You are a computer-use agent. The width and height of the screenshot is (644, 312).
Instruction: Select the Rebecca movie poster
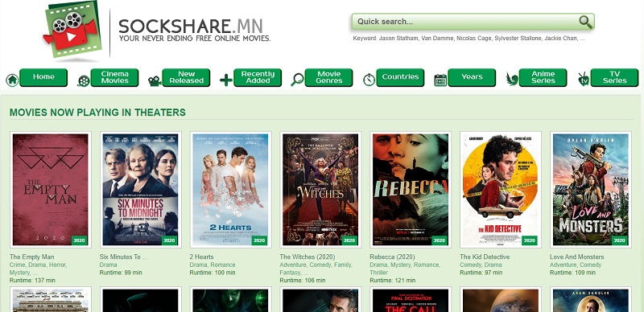tap(411, 190)
